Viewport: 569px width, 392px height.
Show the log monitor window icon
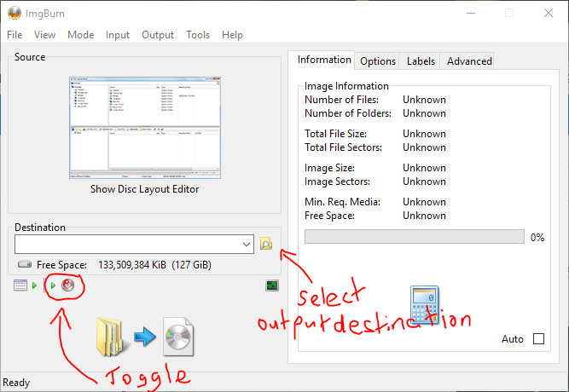272,285
